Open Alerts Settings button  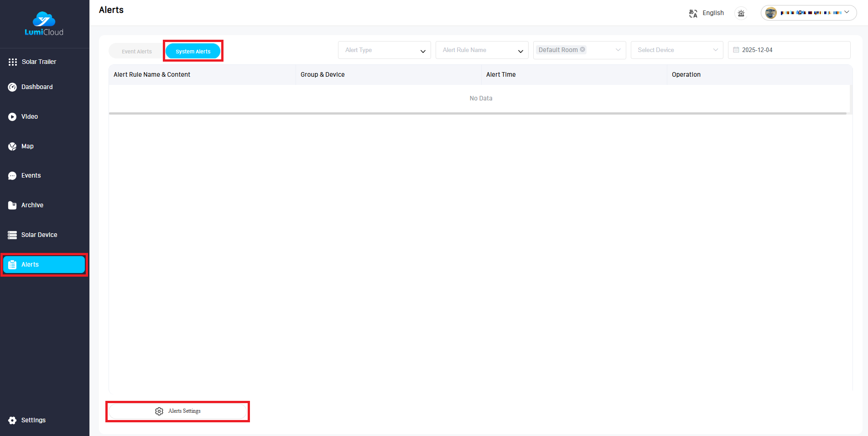(x=178, y=411)
